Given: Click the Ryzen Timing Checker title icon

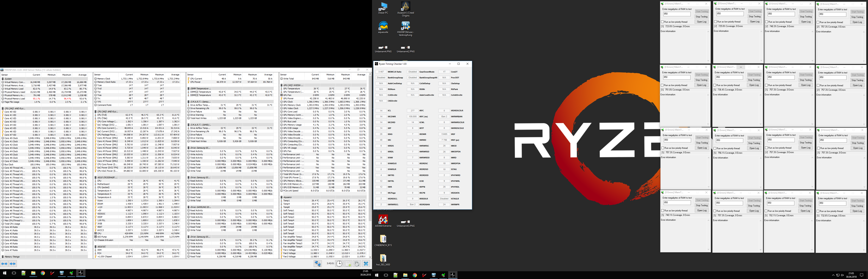Looking at the screenshot, I should coord(376,64).
